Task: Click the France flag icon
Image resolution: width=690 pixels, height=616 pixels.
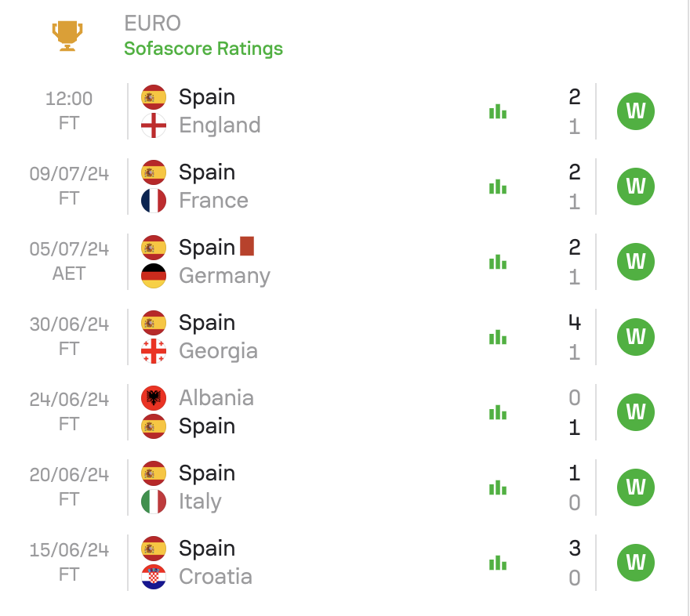Action: [154, 201]
